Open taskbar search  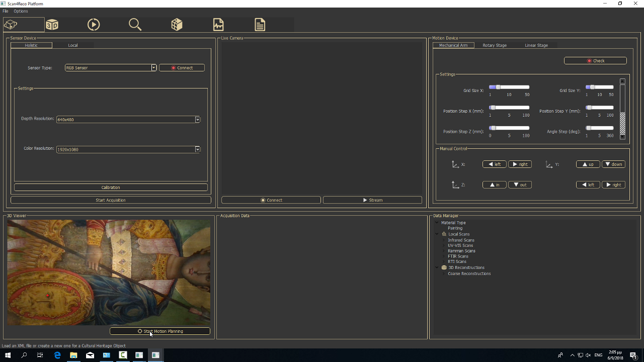point(24,355)
